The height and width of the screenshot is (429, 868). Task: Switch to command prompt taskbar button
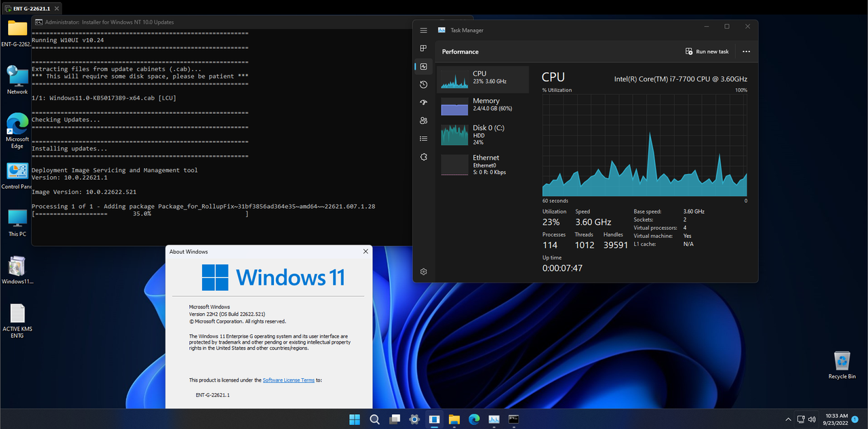[x=514, y=419]
